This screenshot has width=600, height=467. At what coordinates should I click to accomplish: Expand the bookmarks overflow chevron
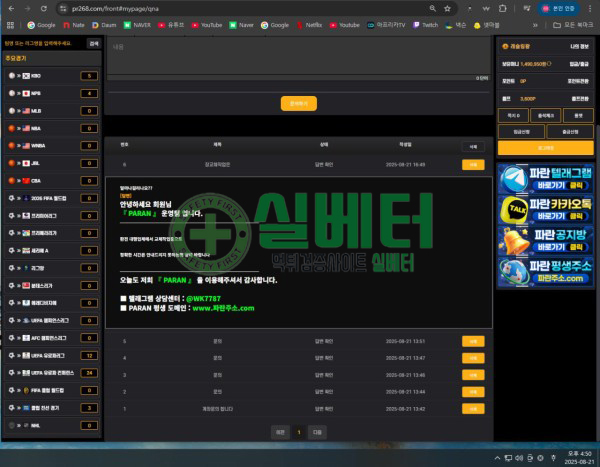tap(535, 25)
